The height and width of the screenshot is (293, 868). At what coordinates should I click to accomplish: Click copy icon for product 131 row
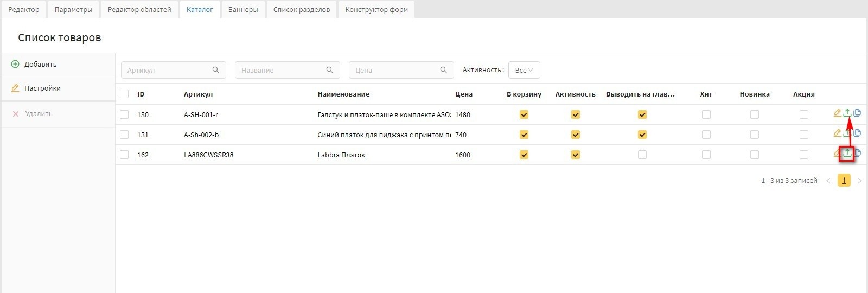(857, 133)
